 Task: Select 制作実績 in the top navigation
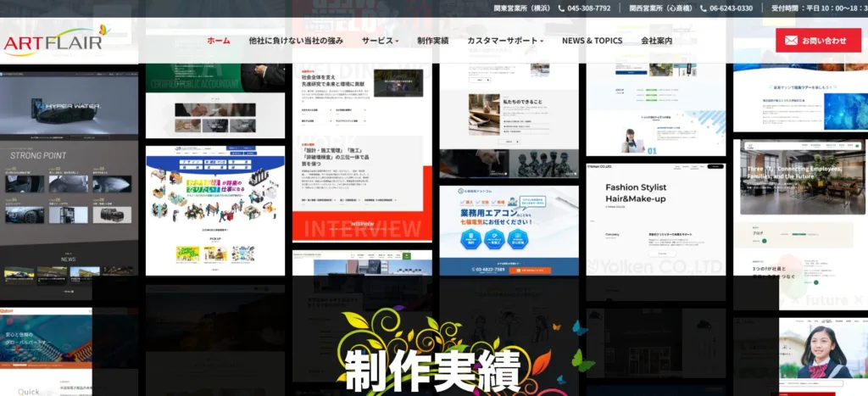point(432,41)
